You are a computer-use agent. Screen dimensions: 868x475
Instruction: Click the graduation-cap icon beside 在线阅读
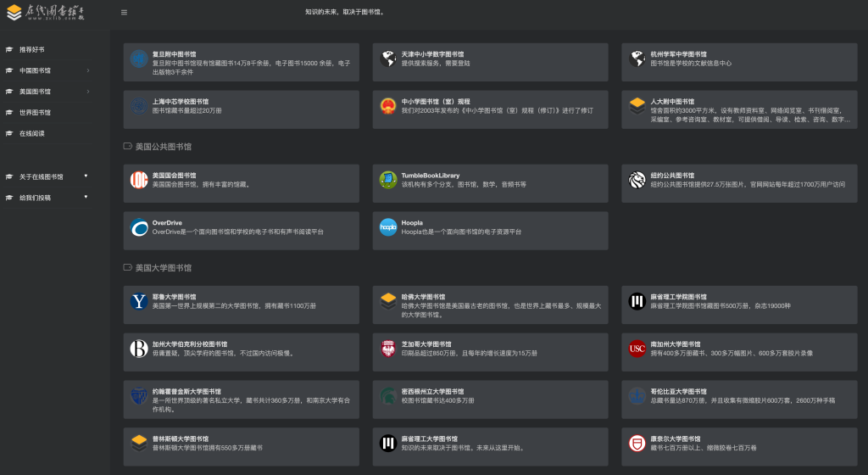pyautogui.click(x=8, y=133)
